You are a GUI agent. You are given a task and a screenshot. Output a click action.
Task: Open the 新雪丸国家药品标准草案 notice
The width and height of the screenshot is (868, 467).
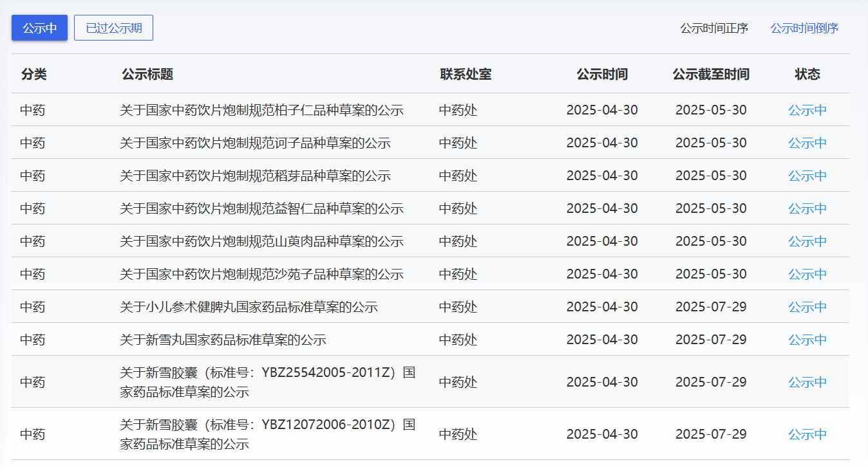point(223,340)
